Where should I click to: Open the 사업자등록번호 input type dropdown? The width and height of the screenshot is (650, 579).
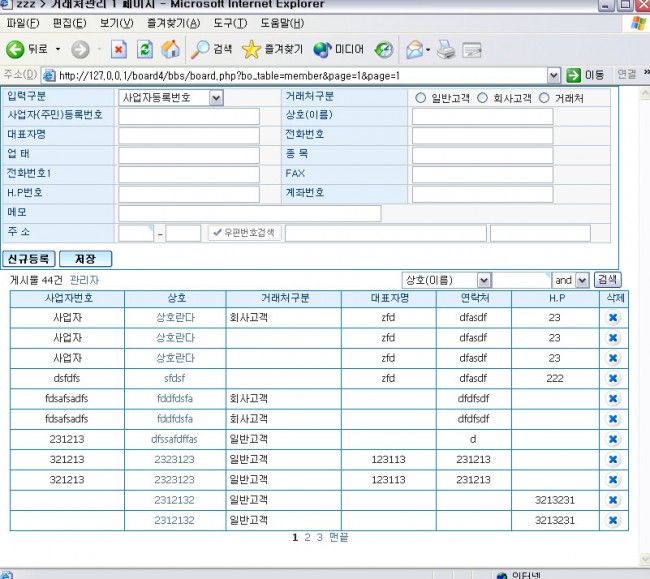216,98
